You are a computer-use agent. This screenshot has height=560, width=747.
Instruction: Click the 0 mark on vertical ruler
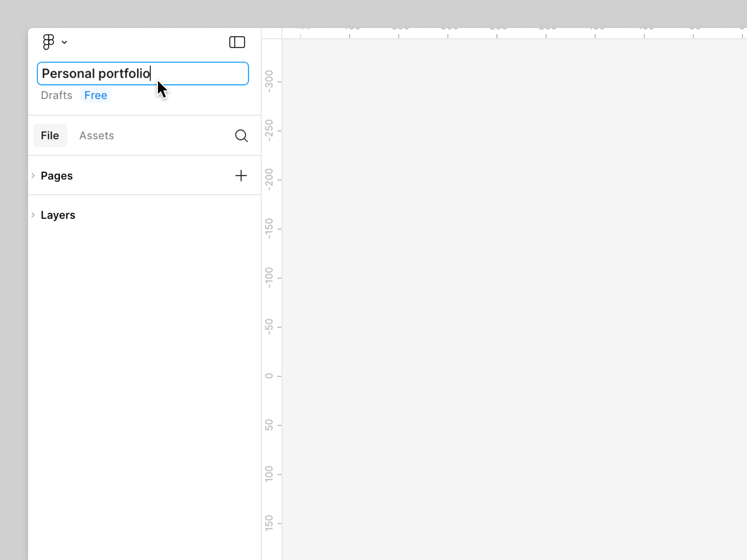pyautogui.click(x=269, y=376)
